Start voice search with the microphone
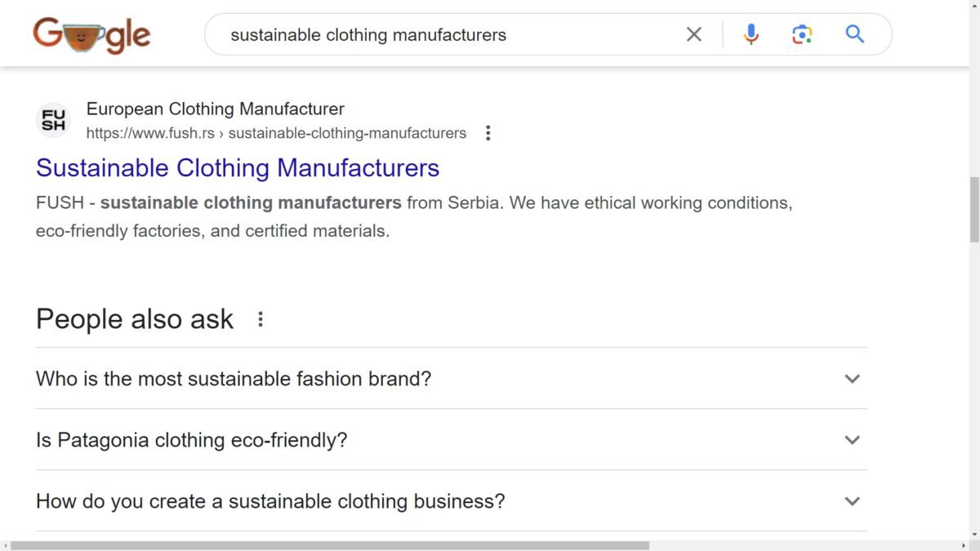 [751, 34]
